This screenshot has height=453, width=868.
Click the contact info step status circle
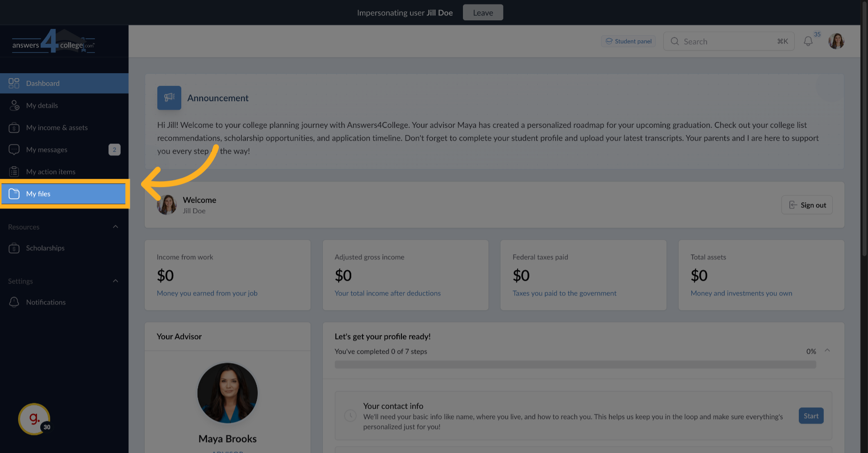point(350,416)
